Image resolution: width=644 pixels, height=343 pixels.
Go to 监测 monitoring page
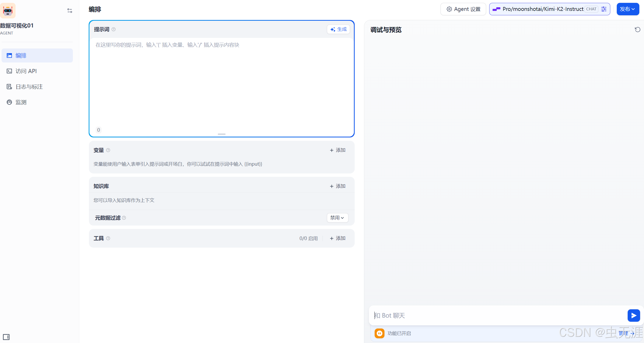pos(21,102)
